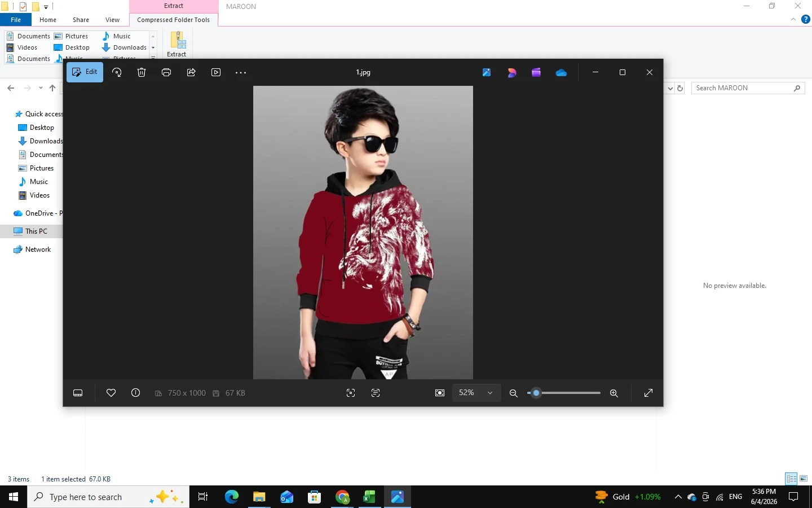Open the purple folder-like app icon in Photos
This screenshot has width=812, height=508.
536,72
